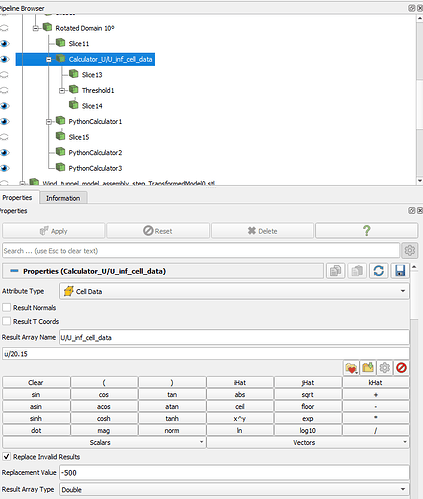
Task: Switch to the Information tab
Action: [63, 198]
